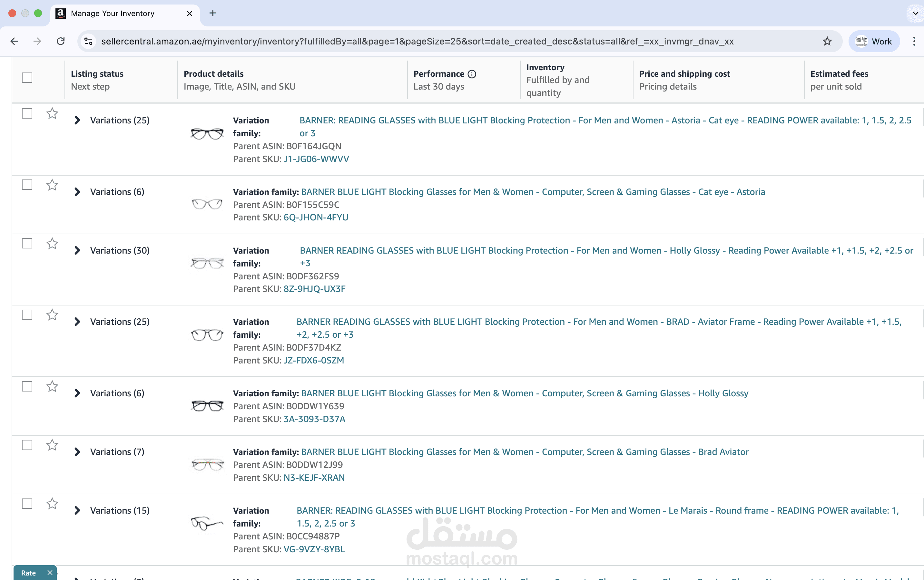
Task: Click Parent SKU JZ-FDX6-0SZM link
Action: (x=313, y=360)
